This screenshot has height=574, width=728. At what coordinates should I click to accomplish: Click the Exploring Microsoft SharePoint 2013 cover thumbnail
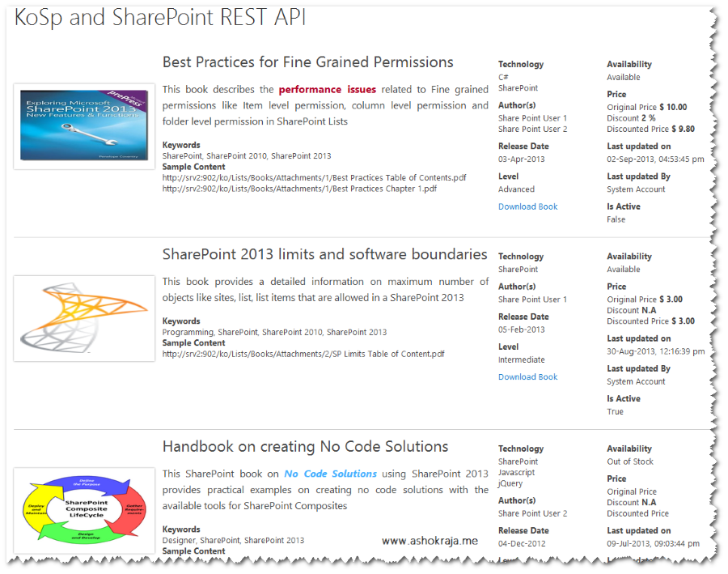[x=83, y=126]
